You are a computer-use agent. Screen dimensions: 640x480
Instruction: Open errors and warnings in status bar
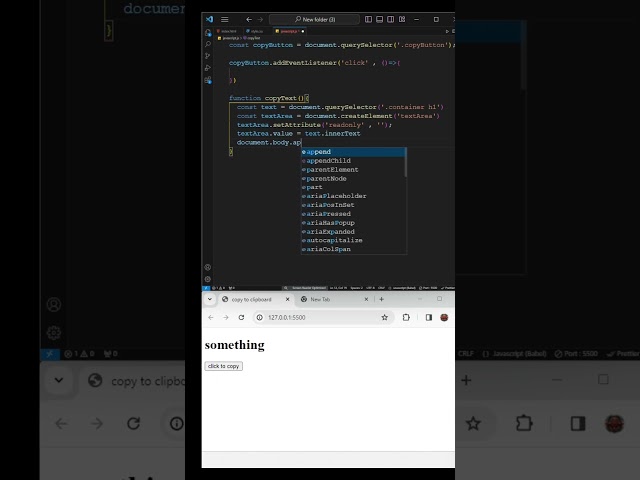[x=218, y=288]
